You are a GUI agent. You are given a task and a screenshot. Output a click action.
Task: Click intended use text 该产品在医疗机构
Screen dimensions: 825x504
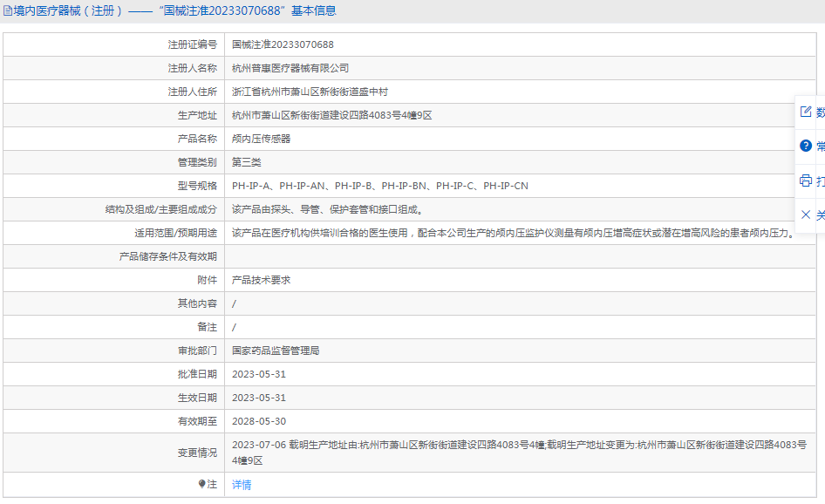tap(514, 233)
